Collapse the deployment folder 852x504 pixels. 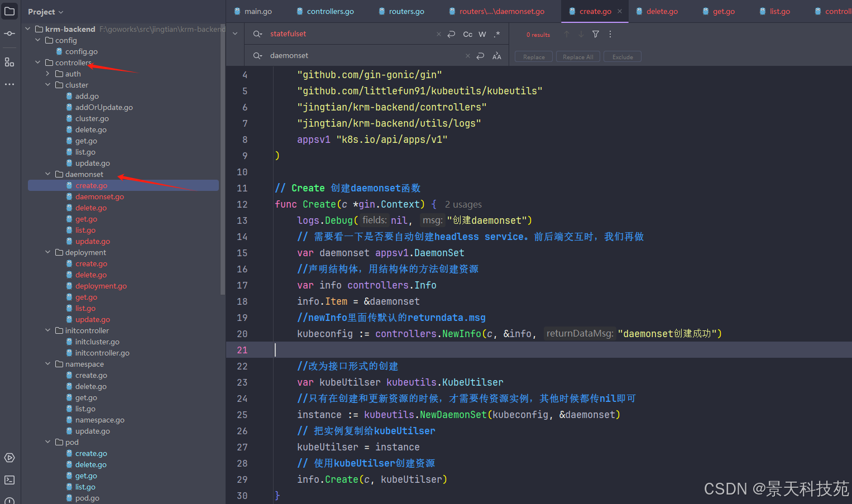(48, 252)
